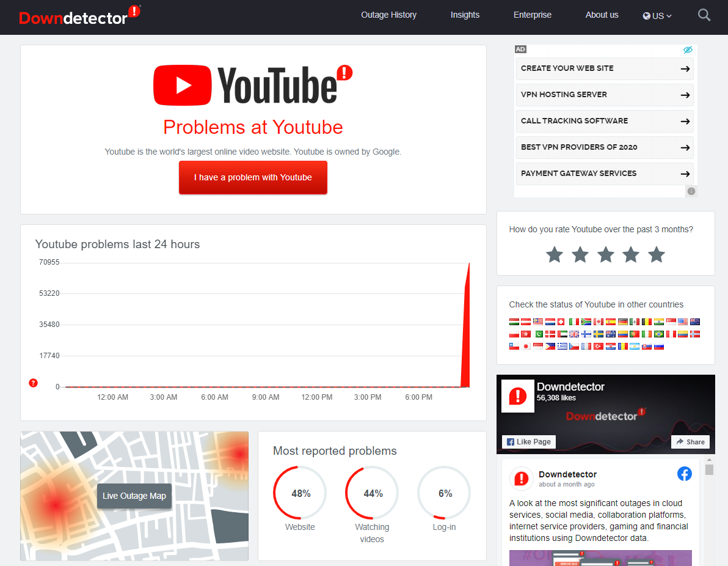Open the Downdetector Facebook page title
The height and width of the screenshot is (566, 728).
tap(570, 387)
